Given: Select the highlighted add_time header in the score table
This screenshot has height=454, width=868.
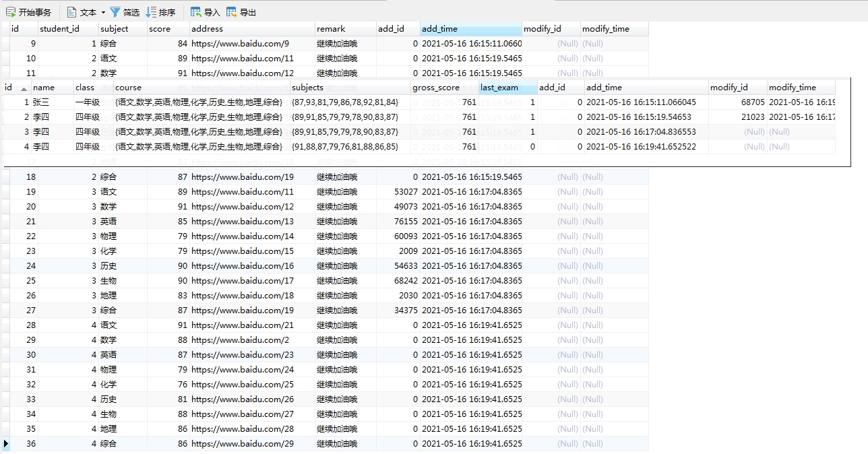Looking at the screenshot, I should click(x=471, y=29).
